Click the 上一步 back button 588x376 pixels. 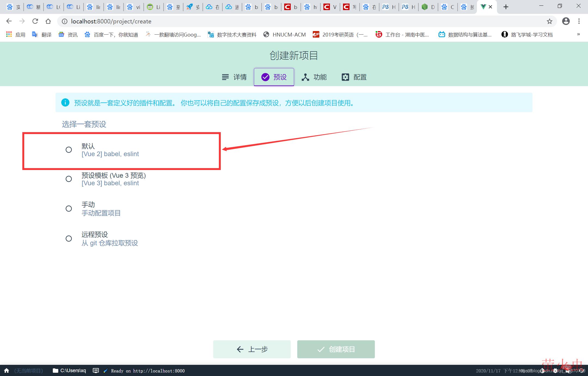tap(252, 349)
